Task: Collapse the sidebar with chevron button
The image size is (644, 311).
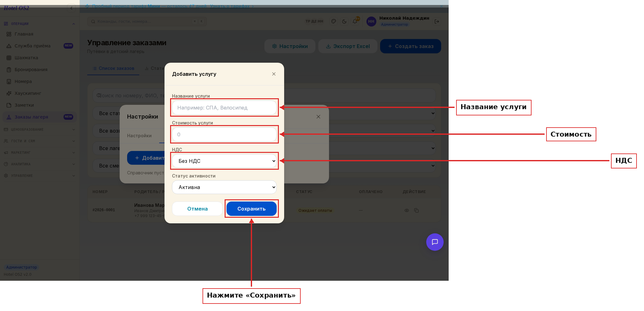Action: (71, 8)
